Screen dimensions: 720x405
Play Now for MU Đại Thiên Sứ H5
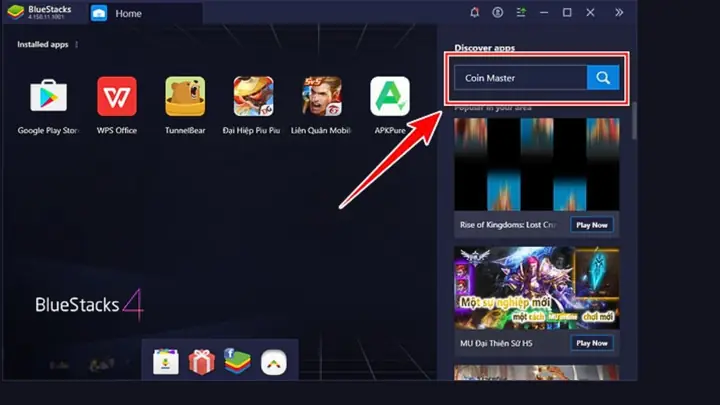[592, 343]
